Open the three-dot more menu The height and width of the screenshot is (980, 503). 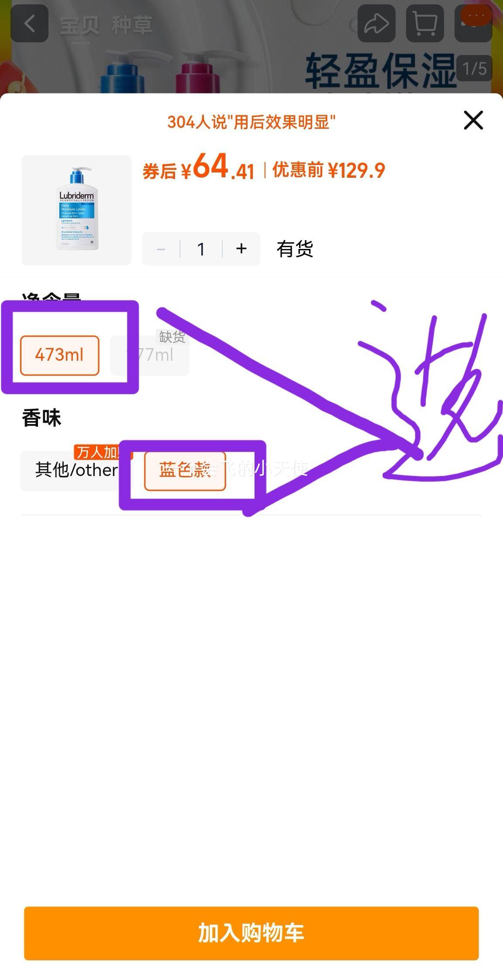point(473,24)
